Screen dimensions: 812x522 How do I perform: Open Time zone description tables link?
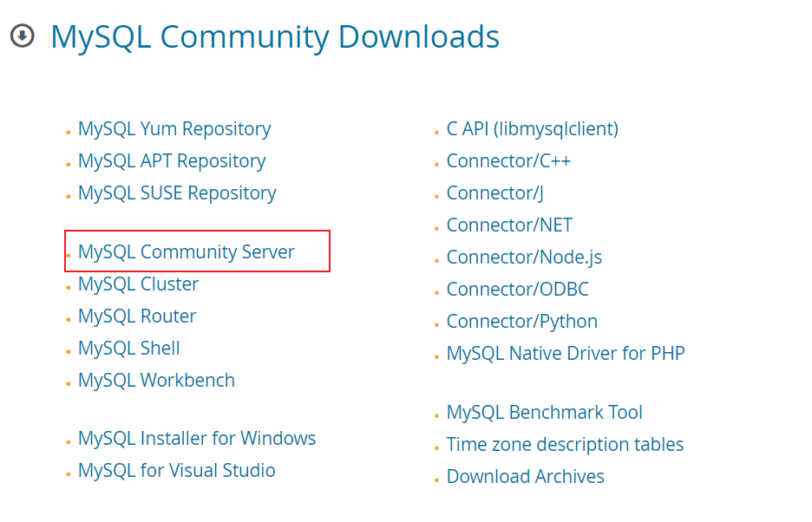click(x=565, y=445)
